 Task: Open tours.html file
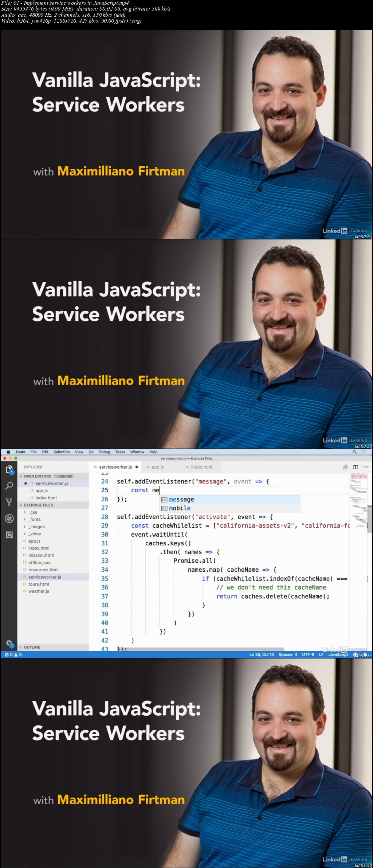[53, 584]
